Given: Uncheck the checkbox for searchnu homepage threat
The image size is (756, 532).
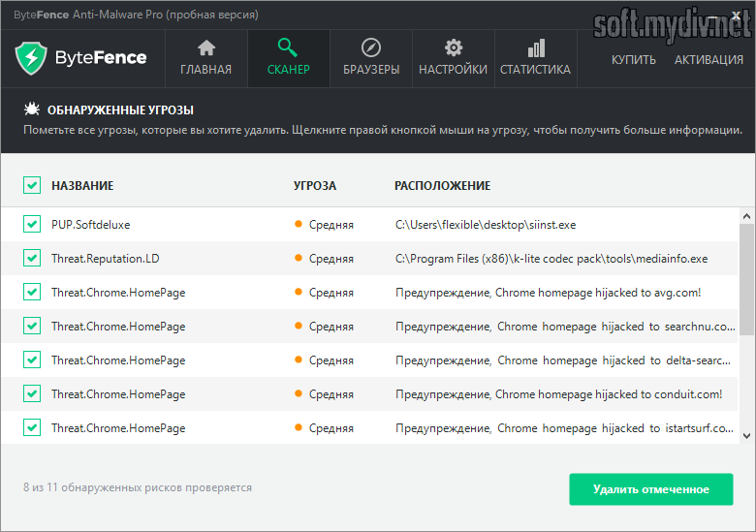Looking at the screenshot, I should point(32,326).
